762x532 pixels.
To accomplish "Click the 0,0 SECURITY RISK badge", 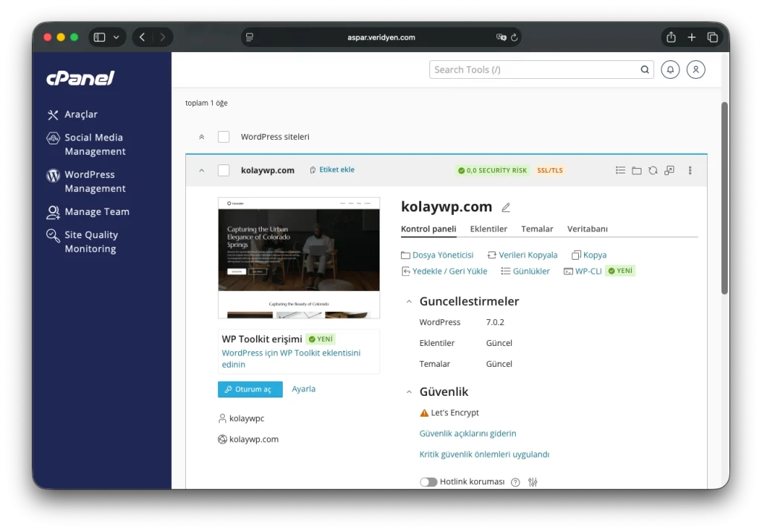I will pyautogui.click(x=493, y=170).
